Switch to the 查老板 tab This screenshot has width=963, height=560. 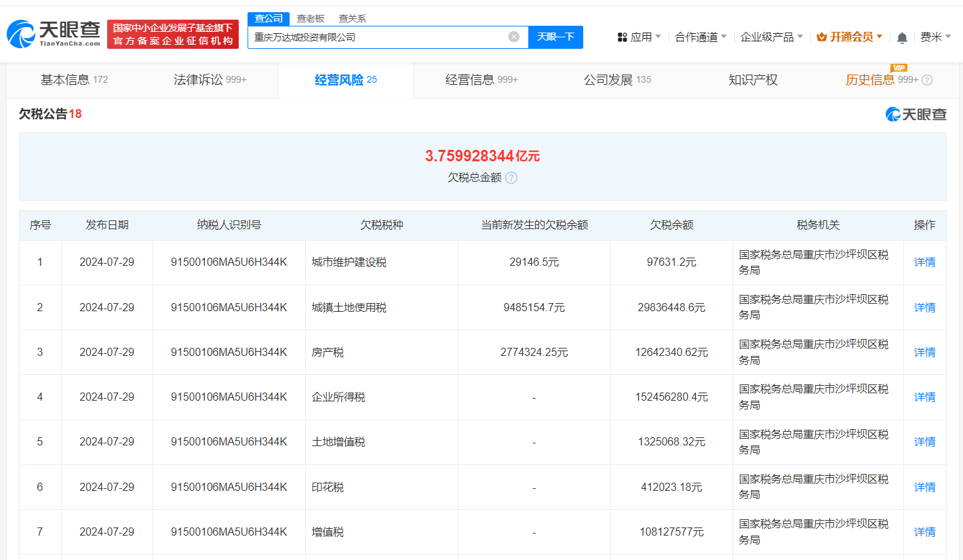[x=310, y=18]
